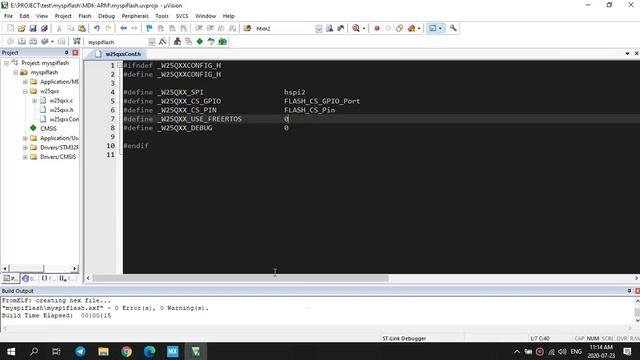Click _W25QXX_DEBUG on line 8
Image resolution: width=640 pixels, height=360 pixels.
(x=184, y=128)
